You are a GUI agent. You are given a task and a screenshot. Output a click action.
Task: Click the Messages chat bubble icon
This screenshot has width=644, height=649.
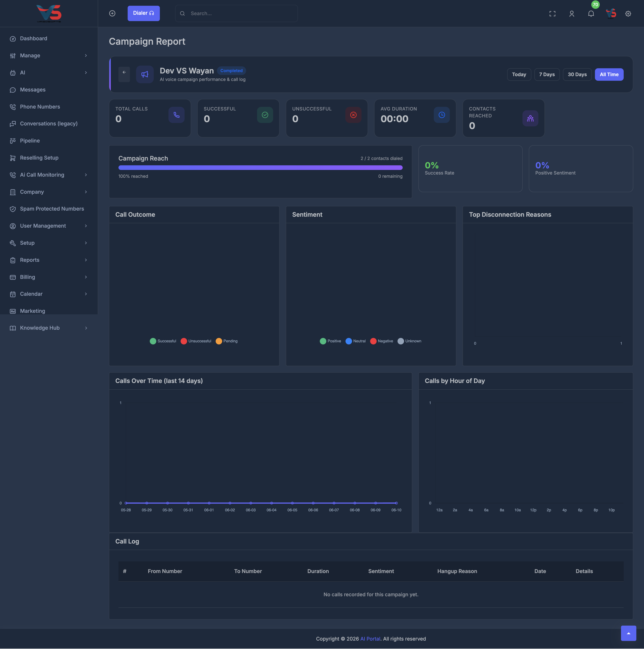click(13, 90)
